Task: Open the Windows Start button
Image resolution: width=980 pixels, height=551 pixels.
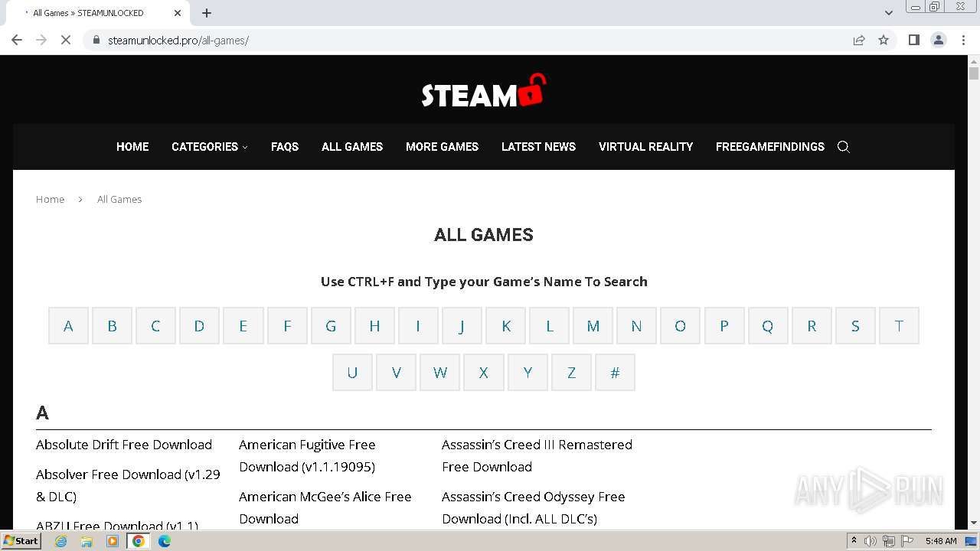Action: pos(21,541)
